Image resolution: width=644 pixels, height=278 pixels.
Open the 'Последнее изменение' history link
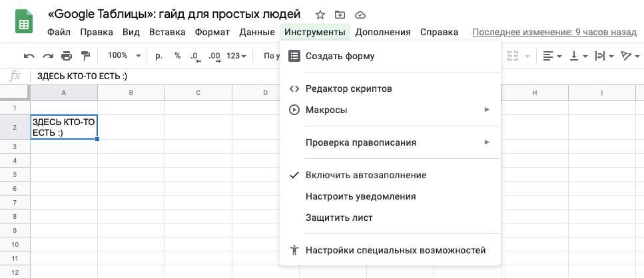[x=554, y=32]
